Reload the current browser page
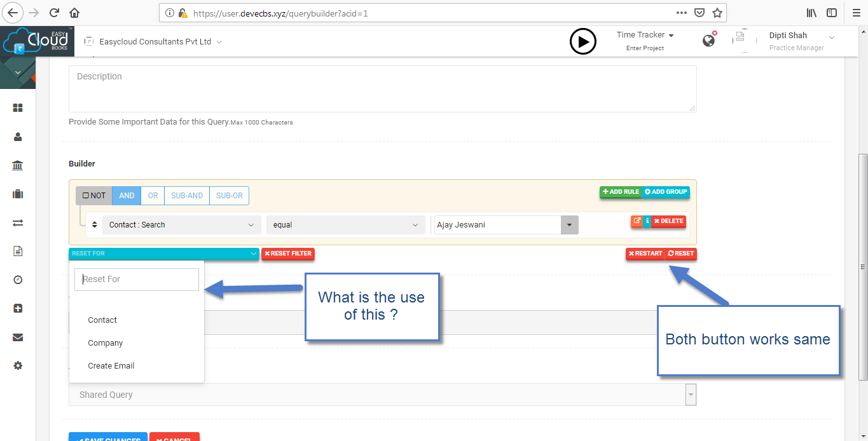Image resolution: width=868 pixels, height=441 pixels. (55, 13)
